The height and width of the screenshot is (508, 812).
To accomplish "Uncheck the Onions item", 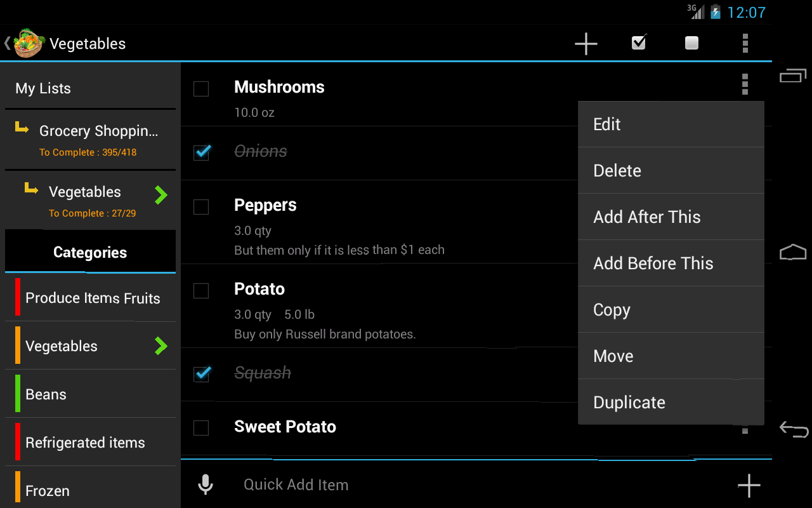I will pyautogui.click(x=201, y=152).
